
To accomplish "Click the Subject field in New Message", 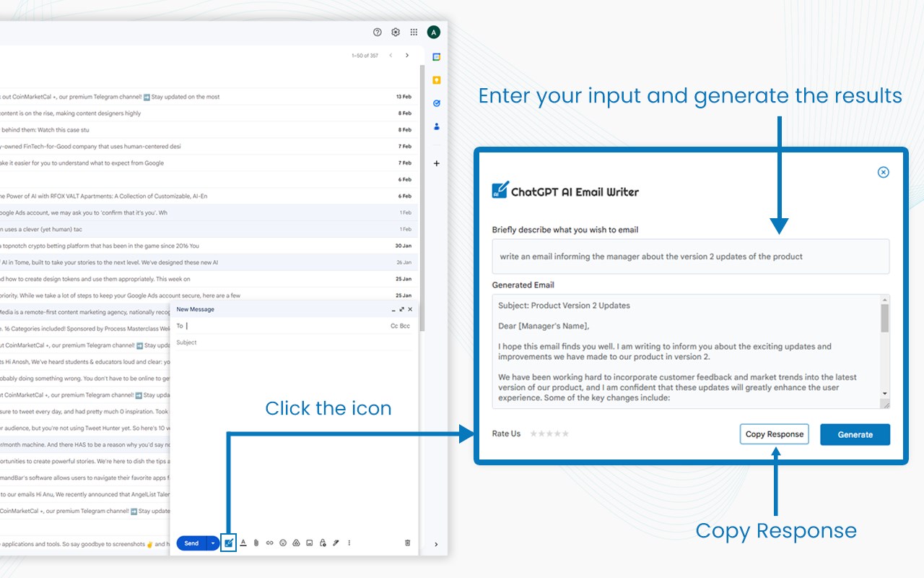I will (x=294, y=342).
